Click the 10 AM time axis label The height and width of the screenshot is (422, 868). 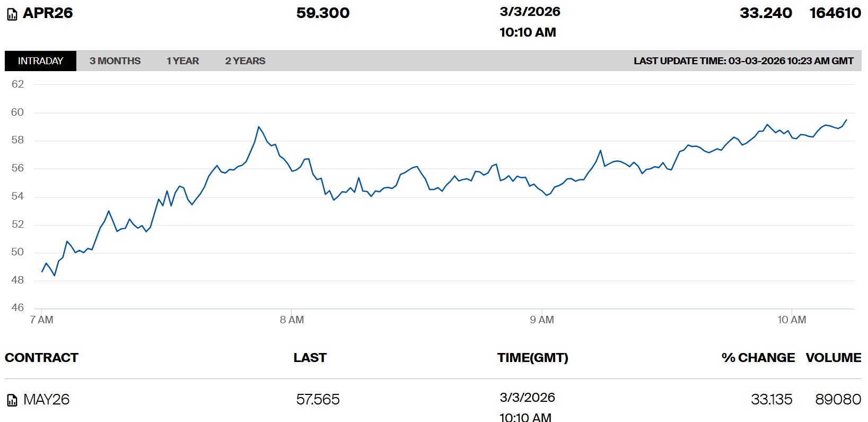click(x=792, y=320)
